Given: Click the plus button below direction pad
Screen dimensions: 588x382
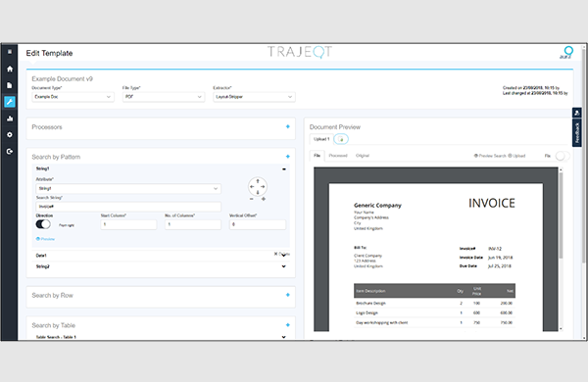Looking at the screenshot, I should pyautogui.click(x=264, y=199).
